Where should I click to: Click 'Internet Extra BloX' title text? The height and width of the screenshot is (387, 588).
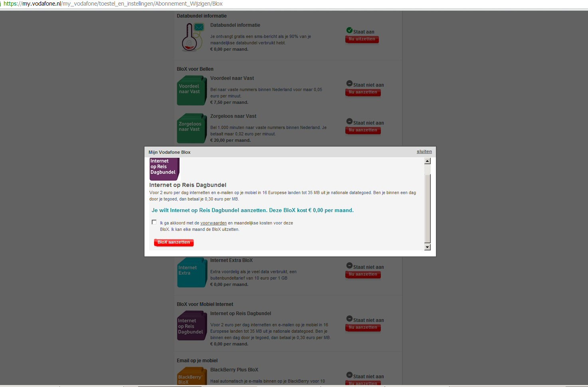click(232, 260)
